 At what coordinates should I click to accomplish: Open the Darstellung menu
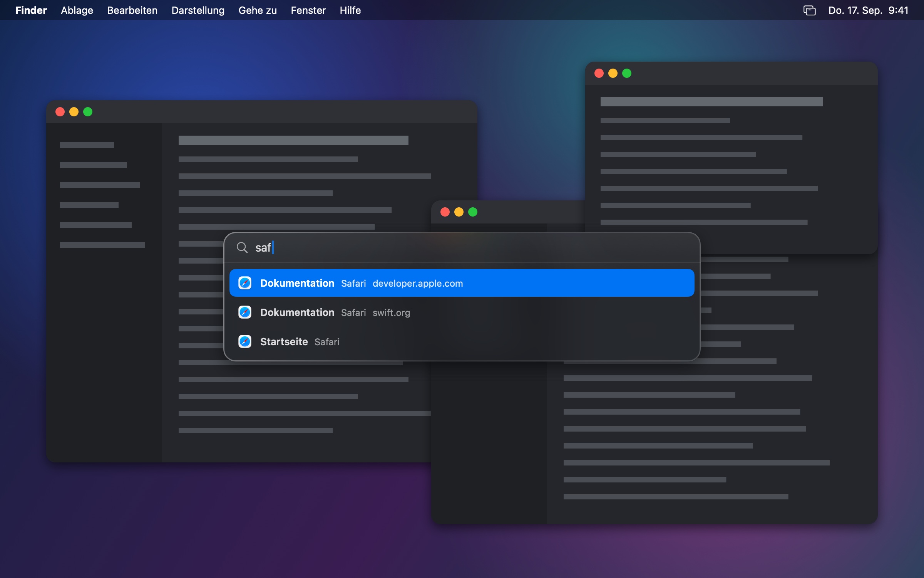(198, 10)
